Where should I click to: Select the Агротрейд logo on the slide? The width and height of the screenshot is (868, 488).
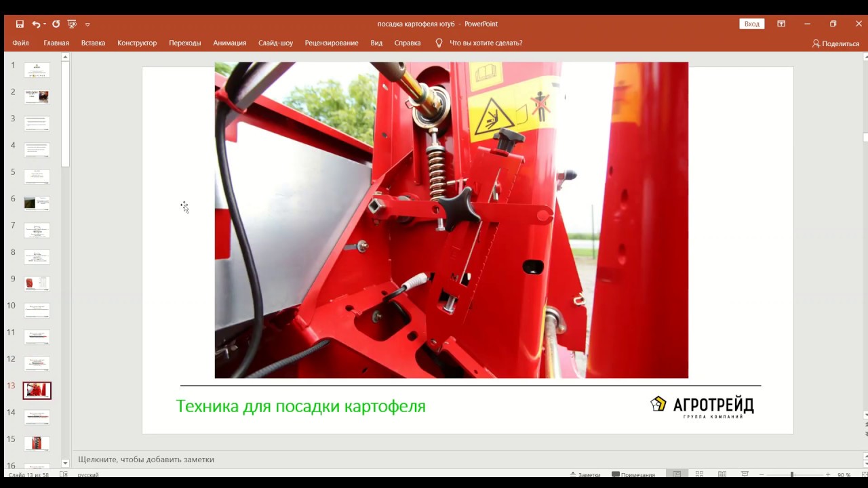coord(702,406)
